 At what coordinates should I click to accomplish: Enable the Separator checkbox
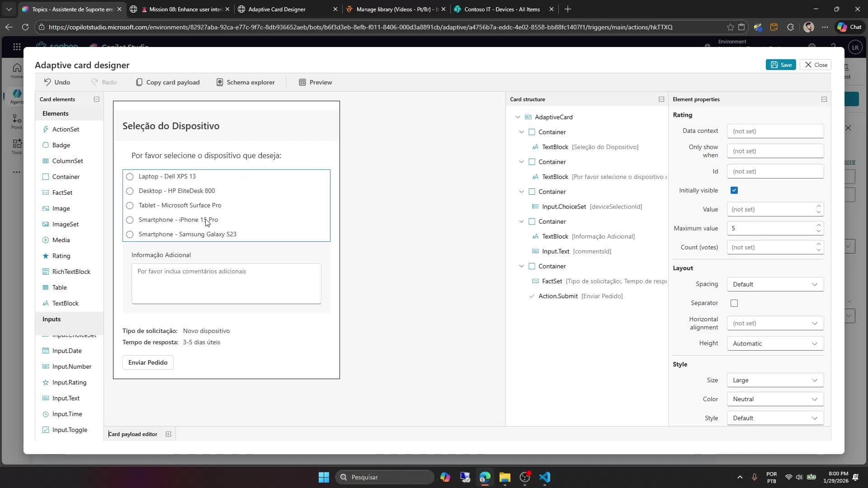pyautogui.click(x=734, y=303)
